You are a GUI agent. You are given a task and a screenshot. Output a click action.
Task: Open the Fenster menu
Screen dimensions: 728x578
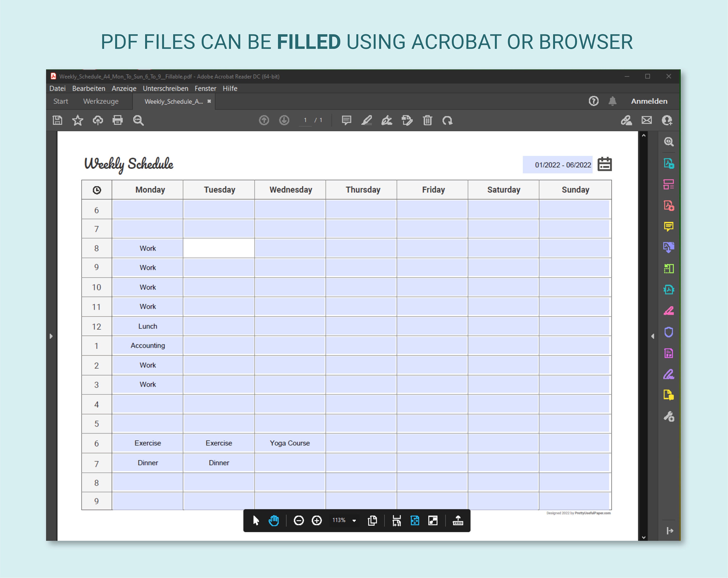205,89
